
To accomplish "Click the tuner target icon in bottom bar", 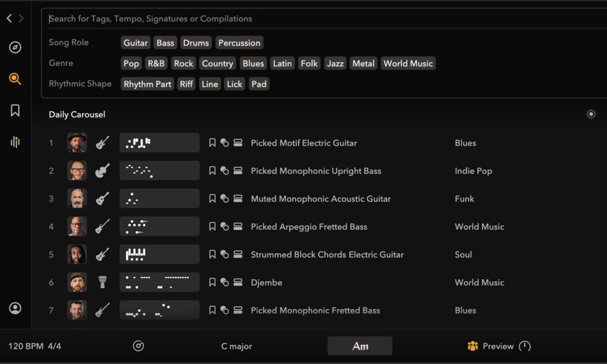I will coord(138,346).
